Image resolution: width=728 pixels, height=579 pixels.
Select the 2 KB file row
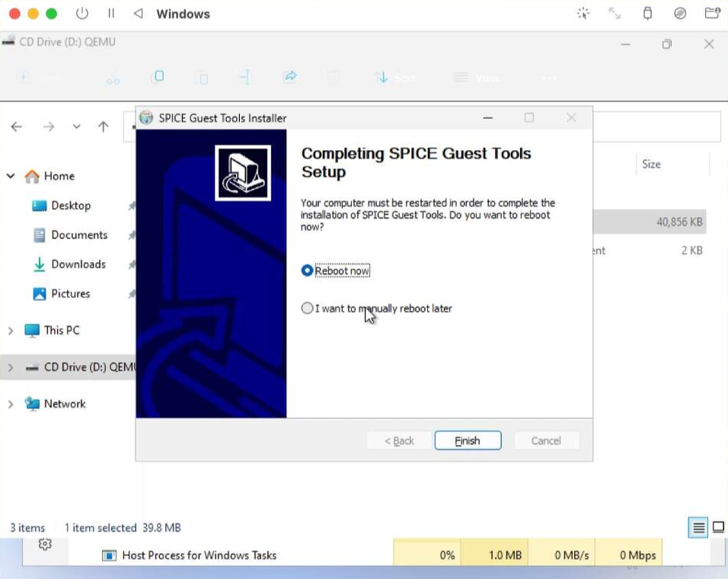[x=650, y=251]
